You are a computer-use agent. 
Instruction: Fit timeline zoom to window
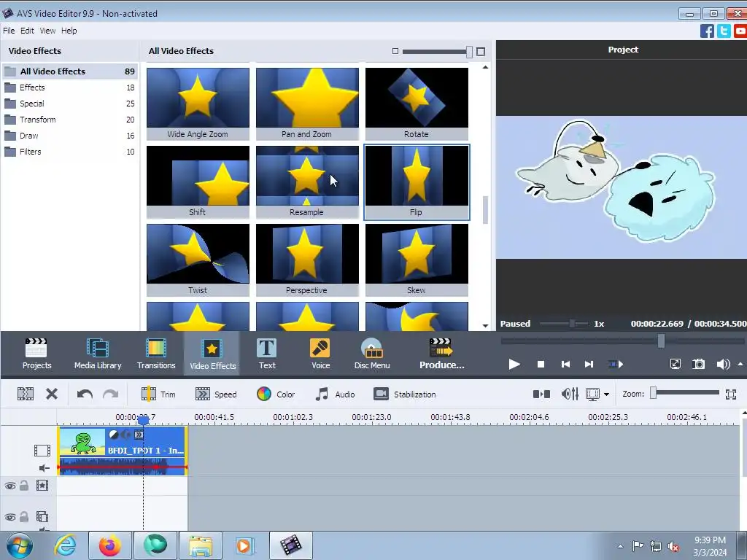click(x=731, y=394)
